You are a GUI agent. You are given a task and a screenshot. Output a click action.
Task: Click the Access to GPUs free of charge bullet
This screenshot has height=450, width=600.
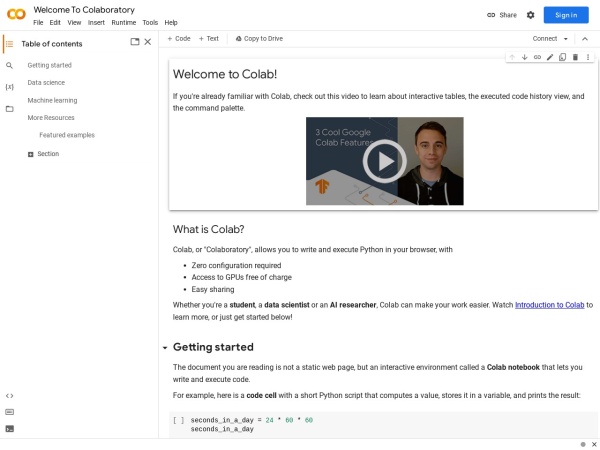point(241,277)
